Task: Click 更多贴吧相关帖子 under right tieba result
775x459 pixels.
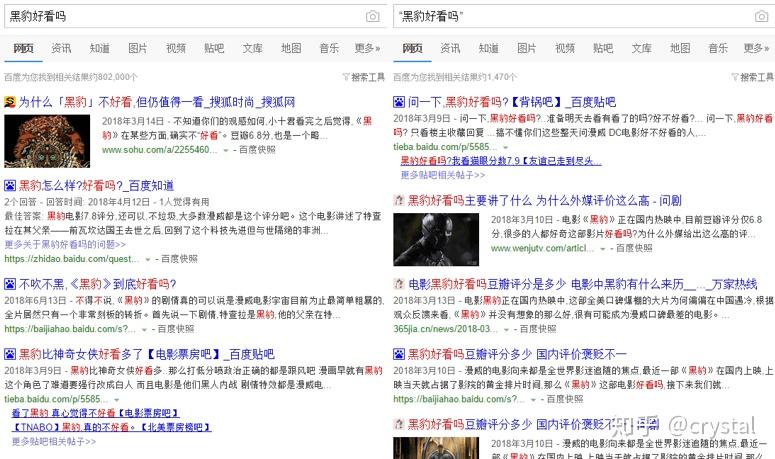Action: click(443, 175)
